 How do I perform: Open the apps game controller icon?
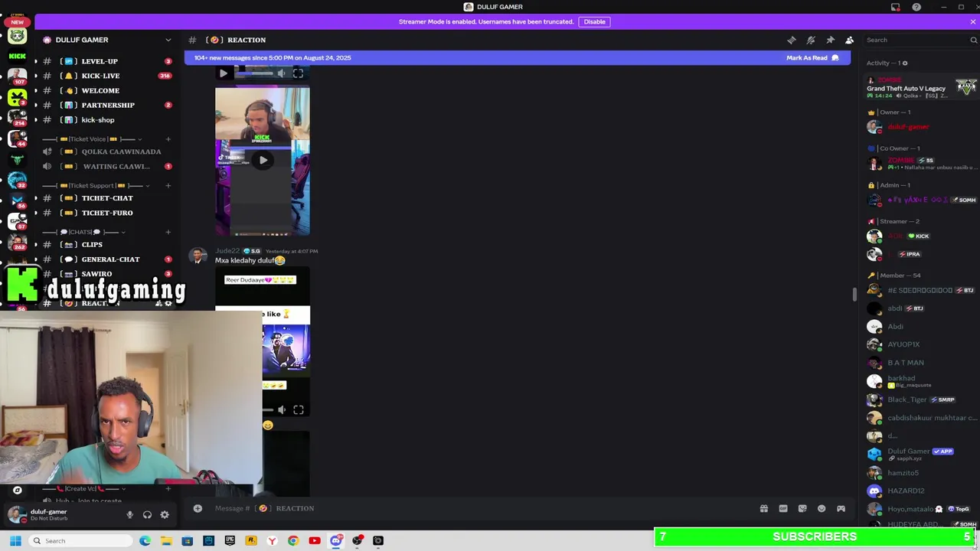tap(841, 508)
